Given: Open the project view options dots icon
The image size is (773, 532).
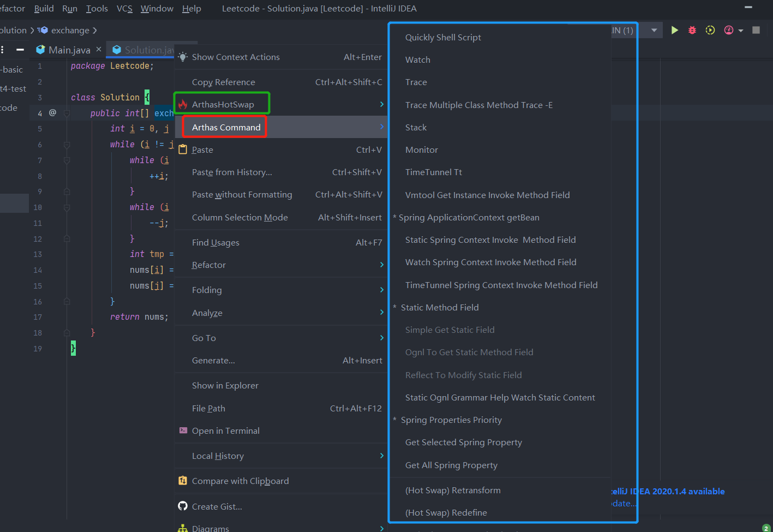Looking at the screenshot, I should 3,50.
